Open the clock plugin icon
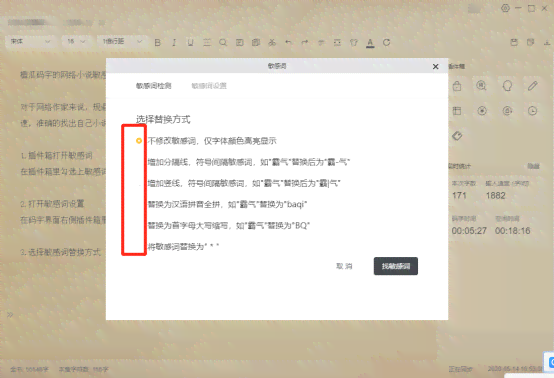The image size is (554, 378). (532, 111)
